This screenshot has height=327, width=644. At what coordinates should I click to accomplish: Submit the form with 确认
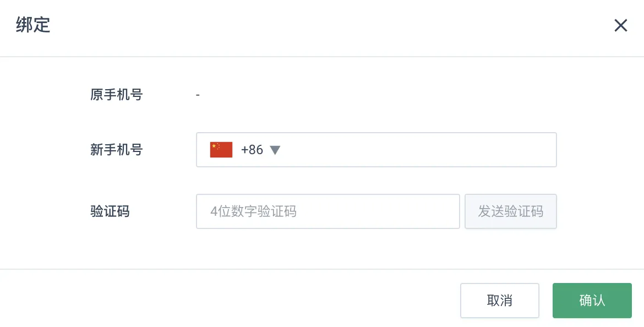coord(592,300)
